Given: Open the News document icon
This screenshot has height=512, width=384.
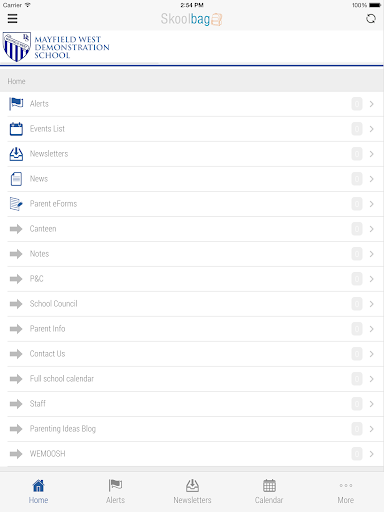Looking at the screenshot, I should pos(16,179).
